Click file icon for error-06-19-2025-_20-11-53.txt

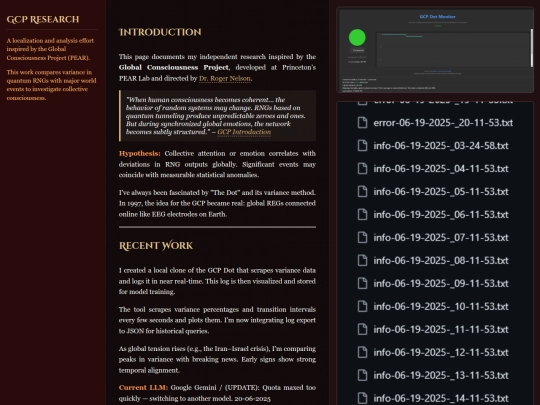[362, 123]
